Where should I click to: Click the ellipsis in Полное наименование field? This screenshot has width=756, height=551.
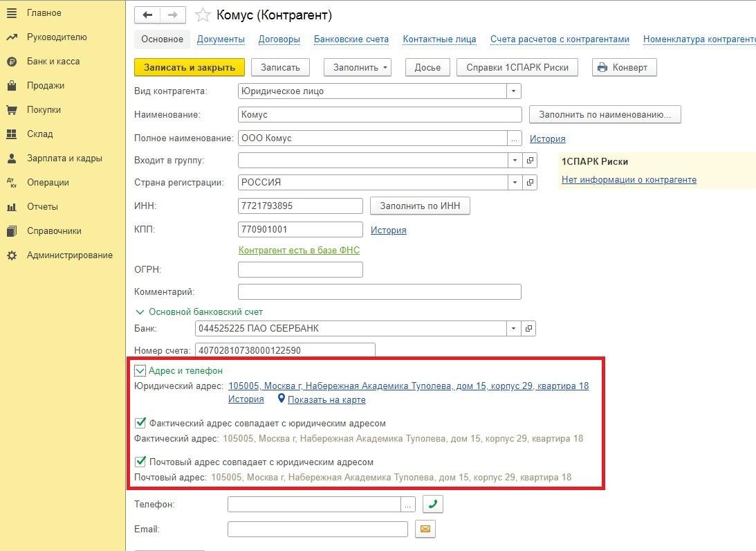[x=514, y=138]
